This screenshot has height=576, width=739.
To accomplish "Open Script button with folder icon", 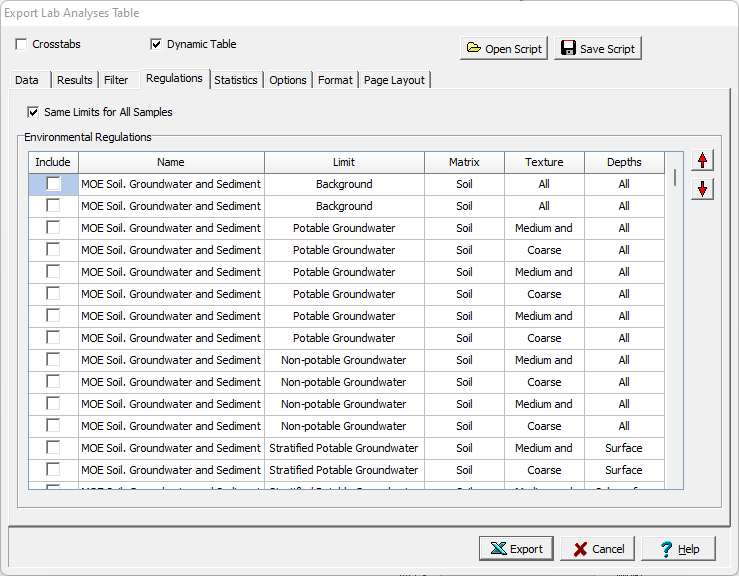I will coord(504,49).
